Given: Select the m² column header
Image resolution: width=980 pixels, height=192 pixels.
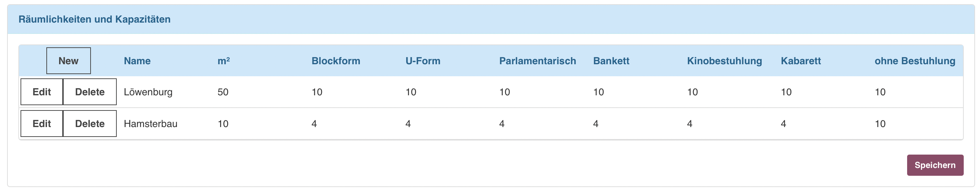Looking at the screenshot, I should point(224,61).
